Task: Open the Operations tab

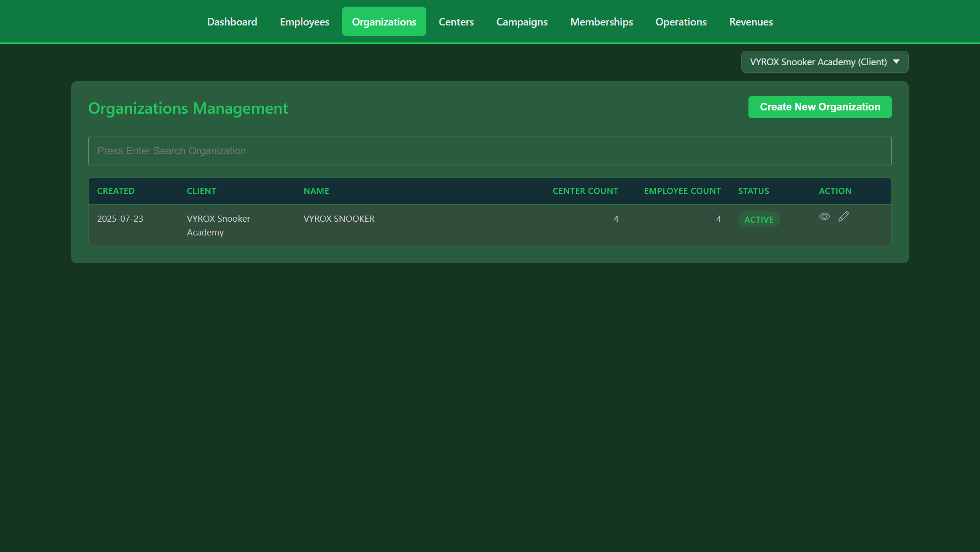Action: pos(681,22)
